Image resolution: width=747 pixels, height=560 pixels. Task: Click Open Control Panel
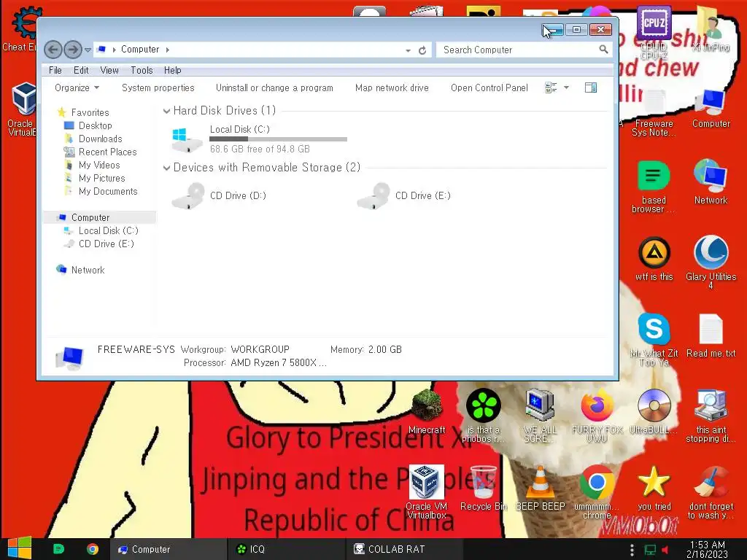click(489, 87)
